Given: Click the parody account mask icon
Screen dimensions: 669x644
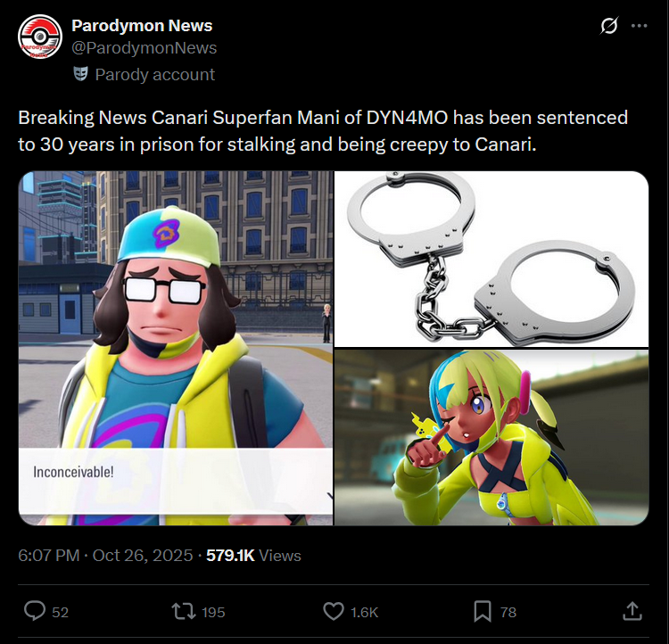Looking at the screenshot, I should (80, 74).
